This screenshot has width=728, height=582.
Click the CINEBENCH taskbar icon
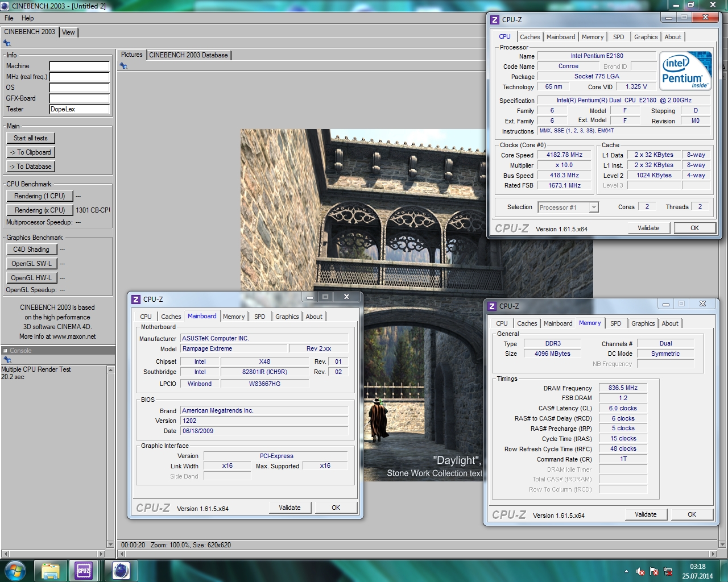[x=121, y=571]
